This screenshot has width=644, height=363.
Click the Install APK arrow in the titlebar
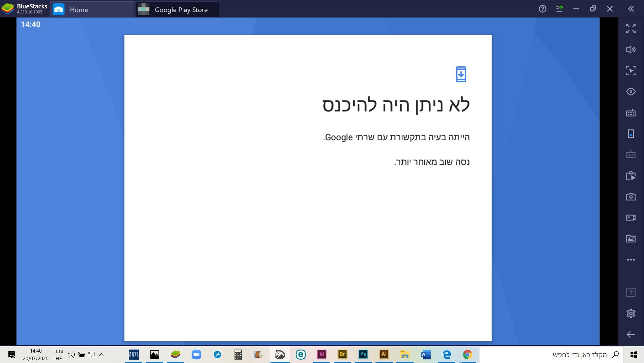pos(560,9)
